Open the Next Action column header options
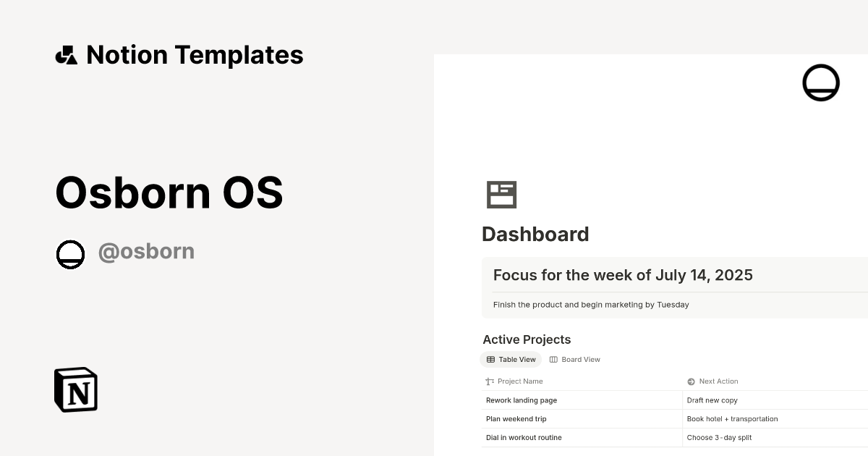The image size is (868, 456). [x=718, y=381]
